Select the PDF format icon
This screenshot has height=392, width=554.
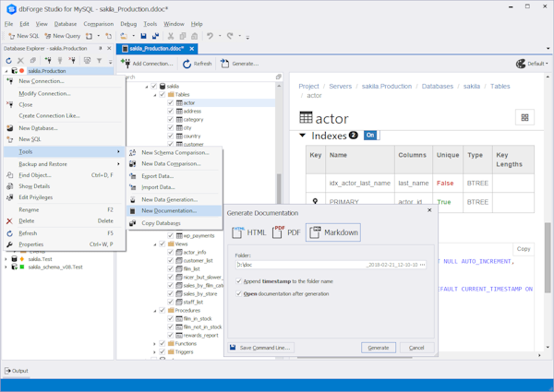point(286,232)
